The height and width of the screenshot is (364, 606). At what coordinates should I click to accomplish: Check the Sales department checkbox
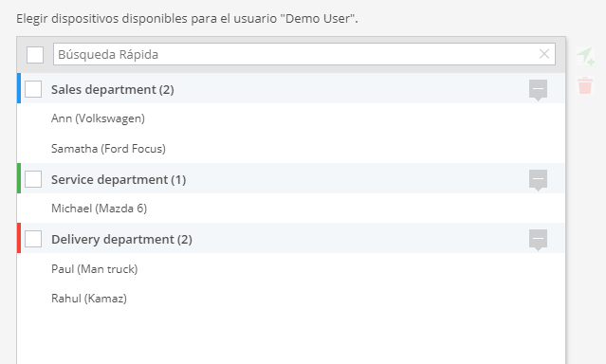33,89
